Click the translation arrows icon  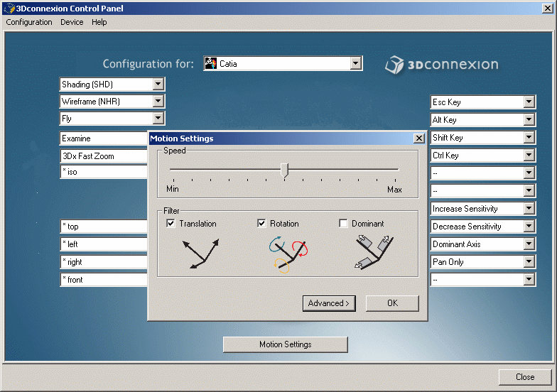coord(200,254)
